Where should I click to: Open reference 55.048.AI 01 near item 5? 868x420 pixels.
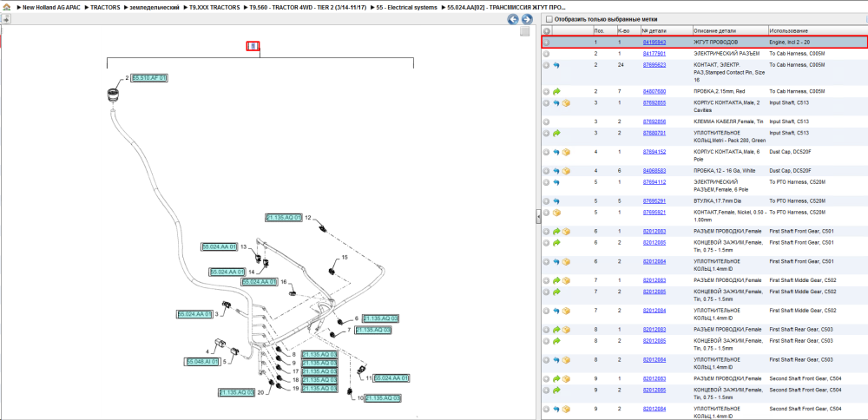point(201,361)
